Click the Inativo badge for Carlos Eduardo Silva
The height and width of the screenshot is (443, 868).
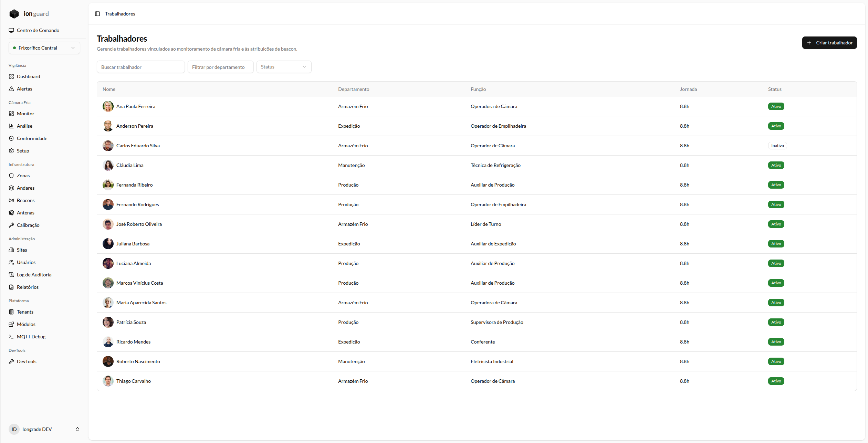(x=777, y=146)
